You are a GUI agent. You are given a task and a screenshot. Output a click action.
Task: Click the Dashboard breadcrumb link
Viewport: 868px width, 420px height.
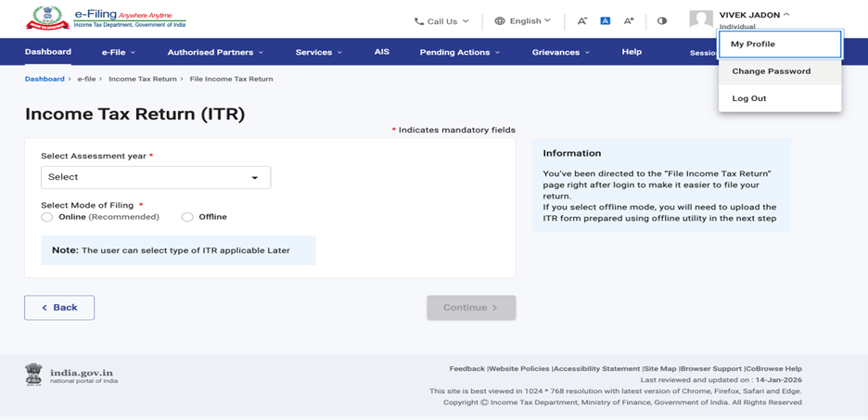45,80
